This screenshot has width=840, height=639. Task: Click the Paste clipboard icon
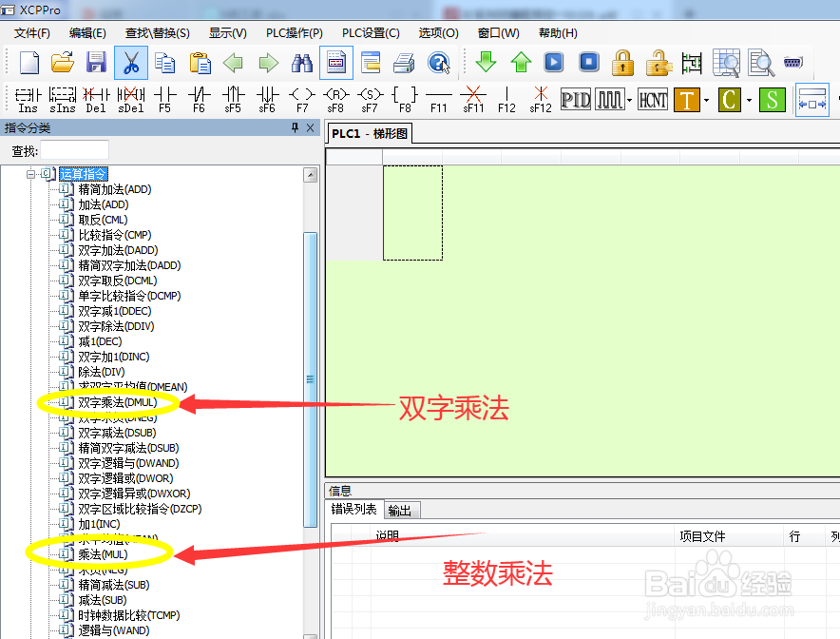click(x=200, y=63)
